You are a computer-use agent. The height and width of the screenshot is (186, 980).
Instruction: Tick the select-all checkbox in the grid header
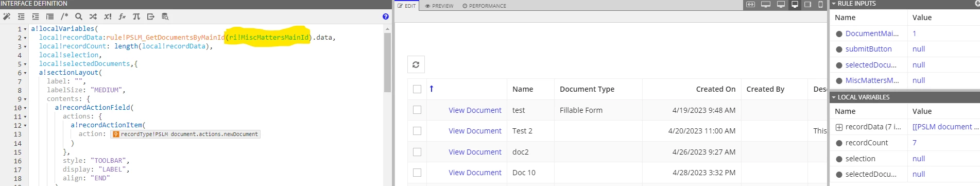(x=417, y=89)
